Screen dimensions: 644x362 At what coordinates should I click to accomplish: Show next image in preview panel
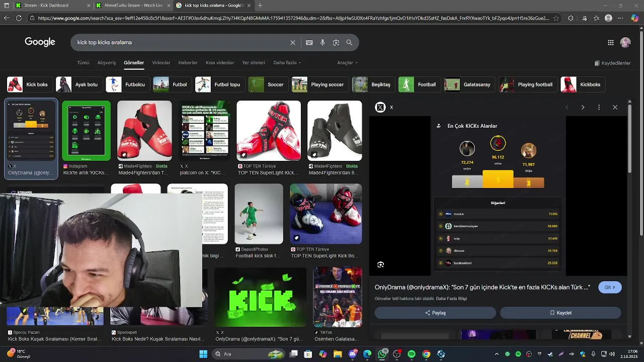click(x=583, y=107)
